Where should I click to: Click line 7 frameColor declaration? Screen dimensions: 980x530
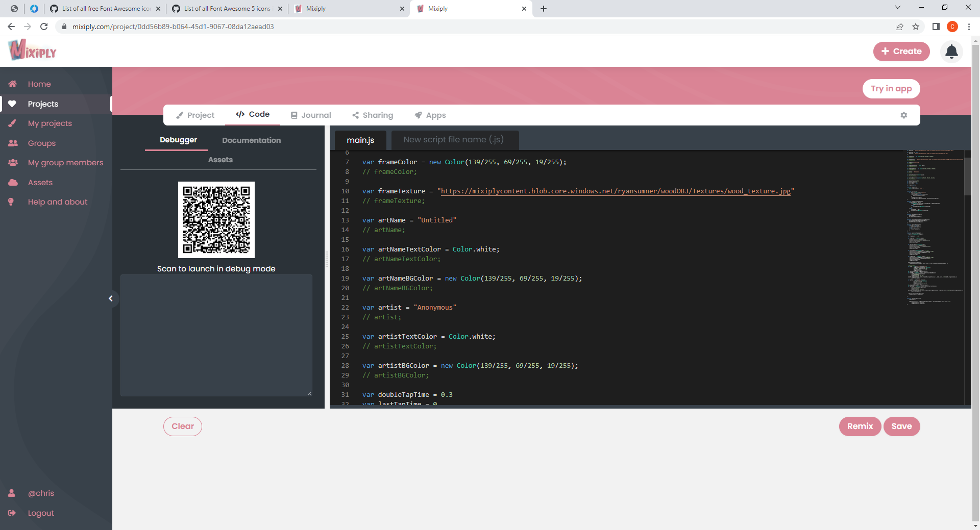tap(464, 162)
